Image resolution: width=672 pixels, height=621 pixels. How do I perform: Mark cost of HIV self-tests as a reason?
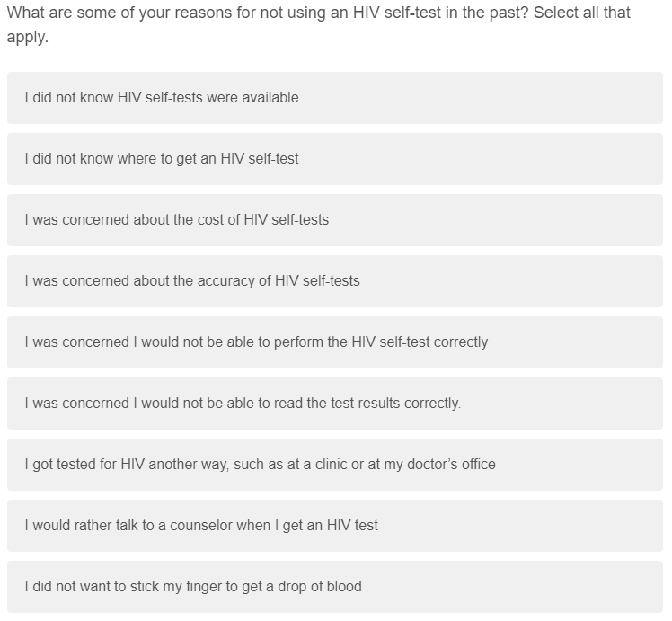[334, 220]
